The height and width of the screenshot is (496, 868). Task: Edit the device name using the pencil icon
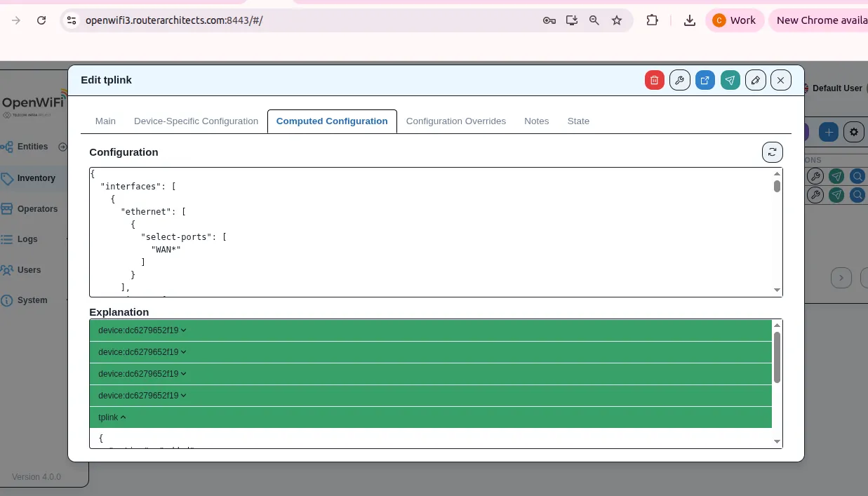coord(755,80)
